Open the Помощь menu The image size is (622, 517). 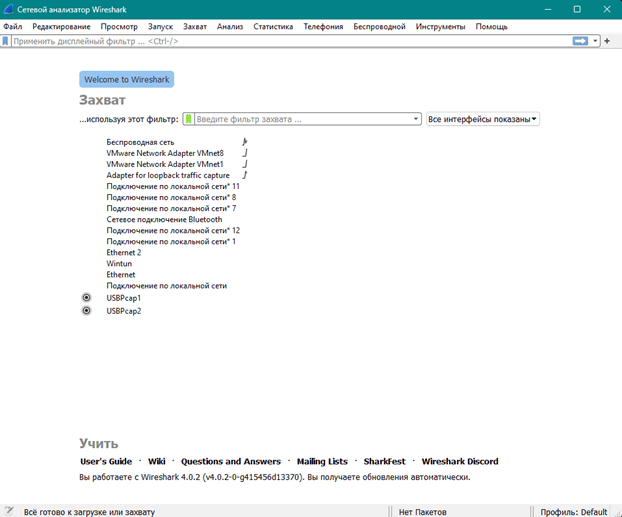pos(491,27)
